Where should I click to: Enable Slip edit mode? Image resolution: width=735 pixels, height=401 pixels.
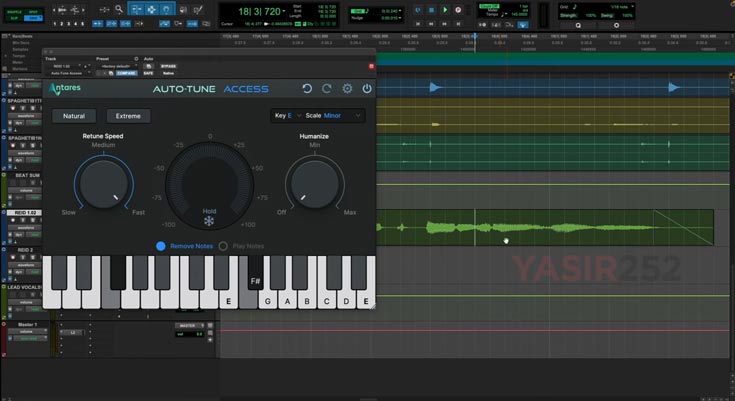point(15,18)
